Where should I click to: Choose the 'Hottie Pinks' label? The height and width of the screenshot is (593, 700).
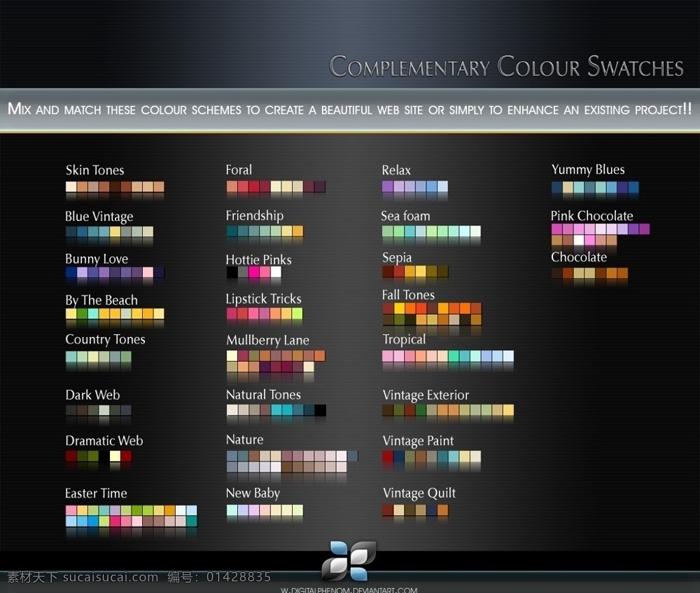(258, 259)
